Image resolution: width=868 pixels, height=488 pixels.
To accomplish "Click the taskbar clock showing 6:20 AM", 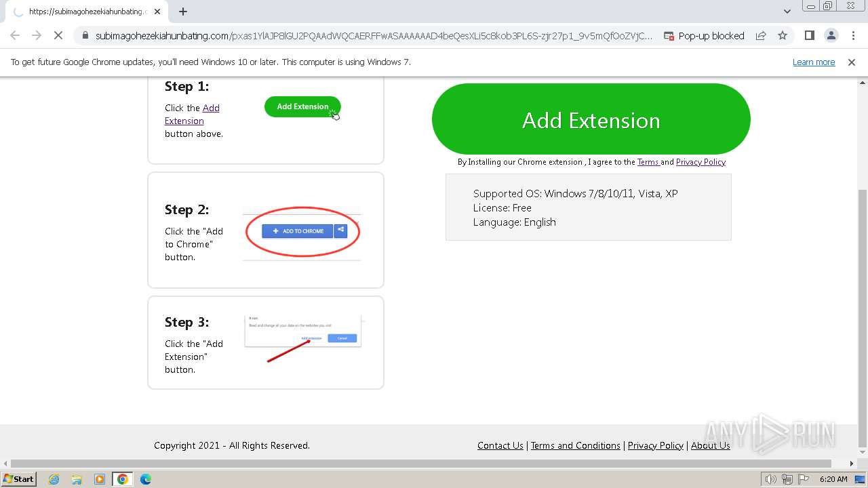I will (x=833, y=479).
